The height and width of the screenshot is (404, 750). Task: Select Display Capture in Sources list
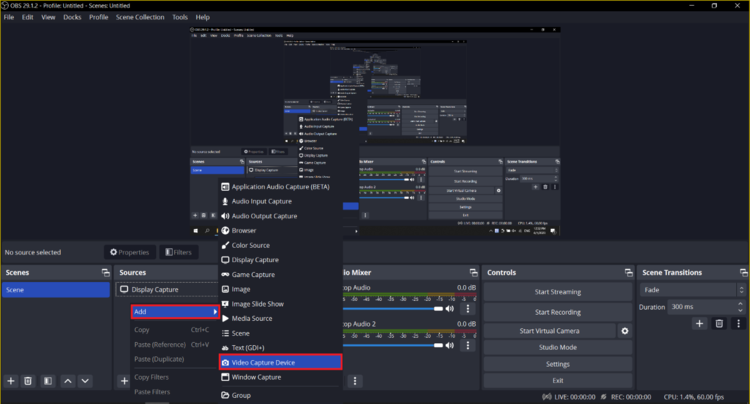point(166,290)
